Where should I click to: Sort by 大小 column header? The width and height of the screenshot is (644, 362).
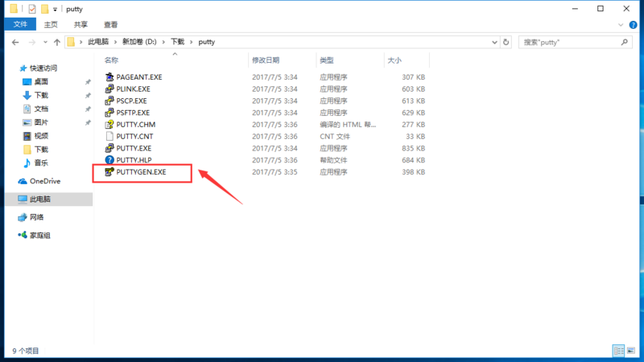click(x=407, y=60)
